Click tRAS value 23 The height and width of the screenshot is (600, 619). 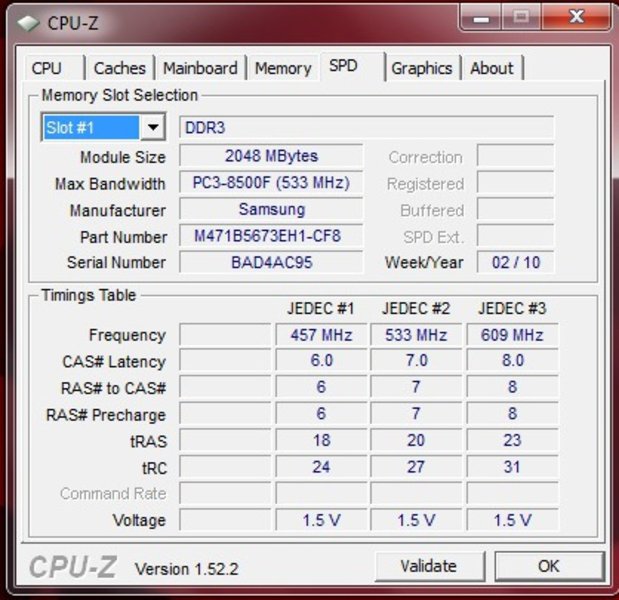click(x=512, y=441)
